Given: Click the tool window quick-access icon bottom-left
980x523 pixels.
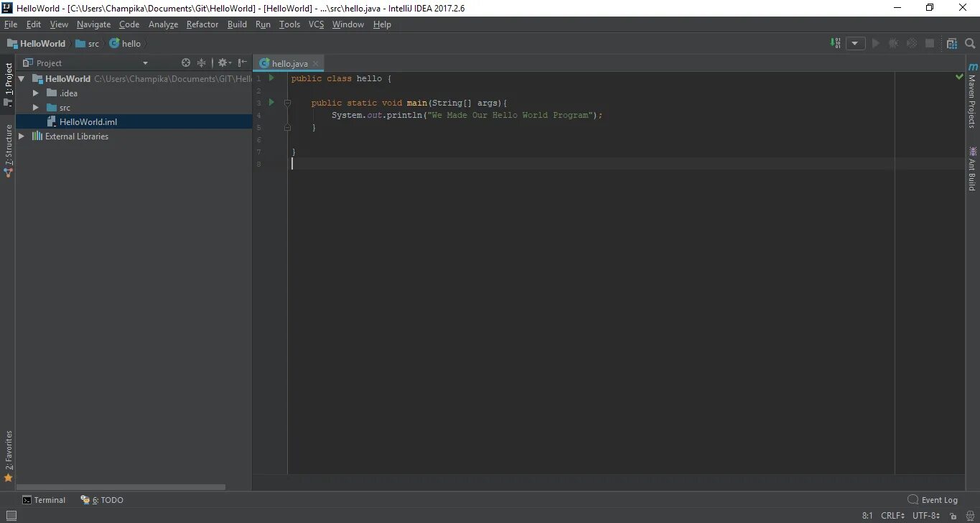Looking at the screenshot, I should click(x=11, y=515).
